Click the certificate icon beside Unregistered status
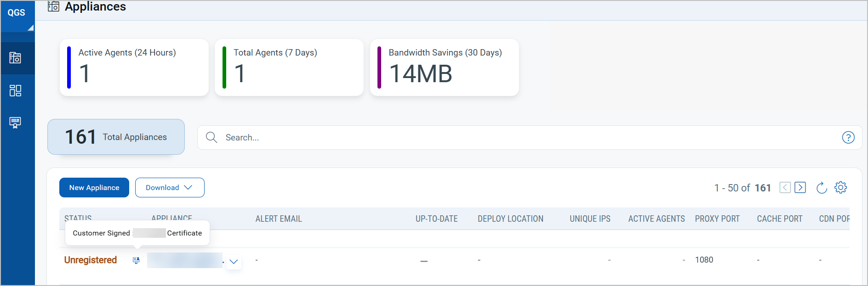 pos(136,260)
